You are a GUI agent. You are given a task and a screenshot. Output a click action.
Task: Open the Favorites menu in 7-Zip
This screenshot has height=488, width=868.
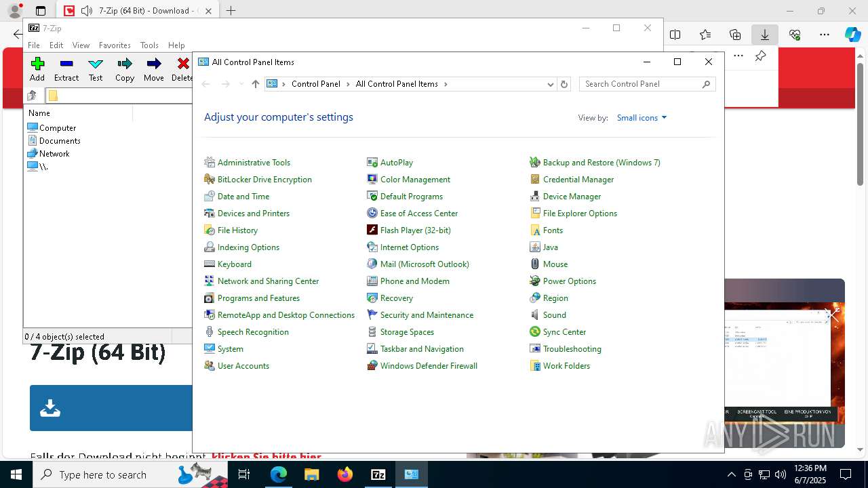tap(115, 45)
